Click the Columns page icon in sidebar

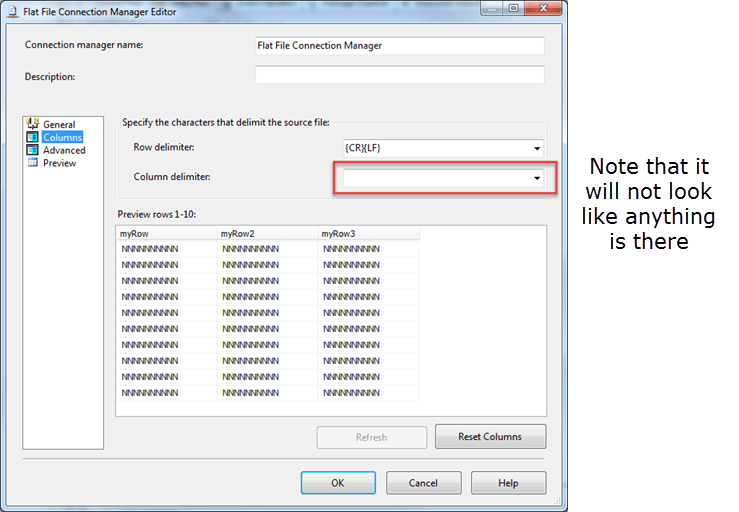coord(33,137)
